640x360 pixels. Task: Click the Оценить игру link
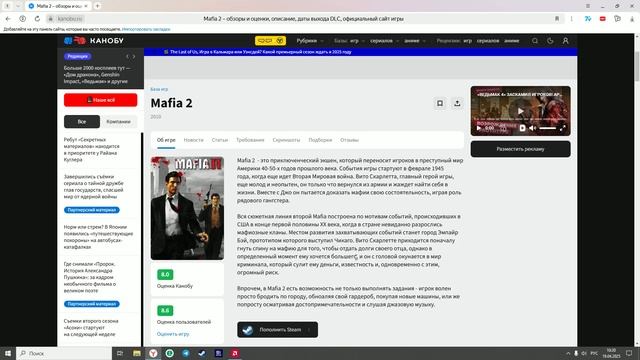173,334
